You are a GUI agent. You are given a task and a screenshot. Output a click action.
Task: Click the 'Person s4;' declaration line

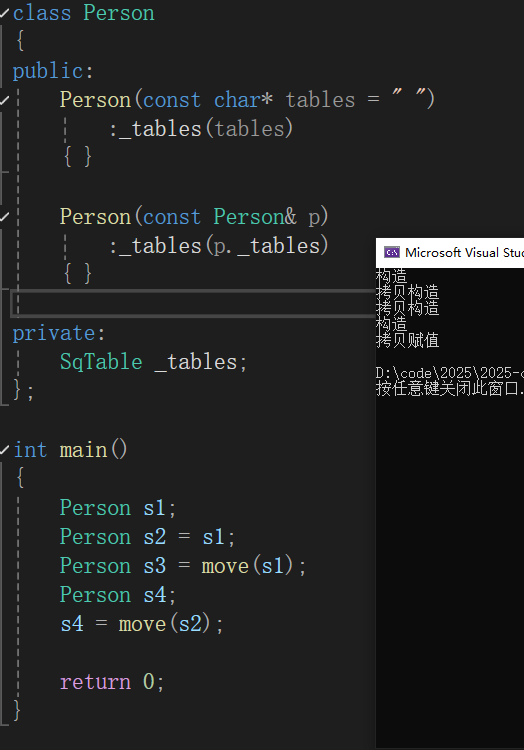point(118,596)
